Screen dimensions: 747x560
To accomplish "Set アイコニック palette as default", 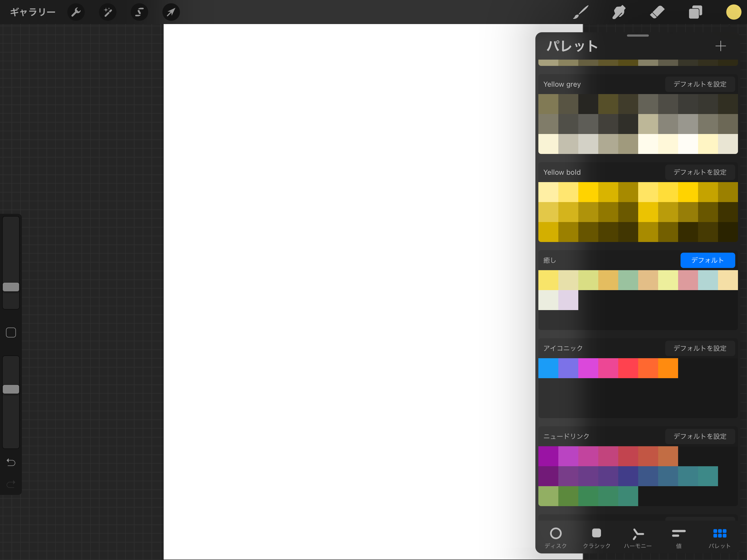I will point(700,348).
